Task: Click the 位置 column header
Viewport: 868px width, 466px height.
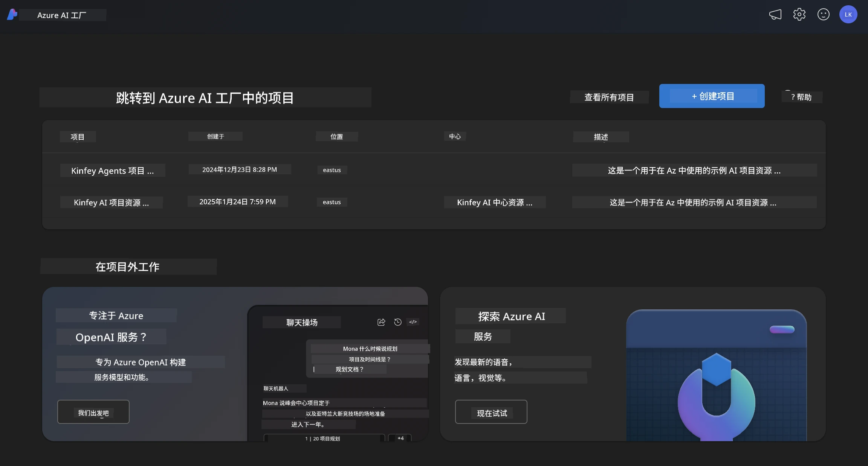Action: pyautogui.click(x=337, y=136)
